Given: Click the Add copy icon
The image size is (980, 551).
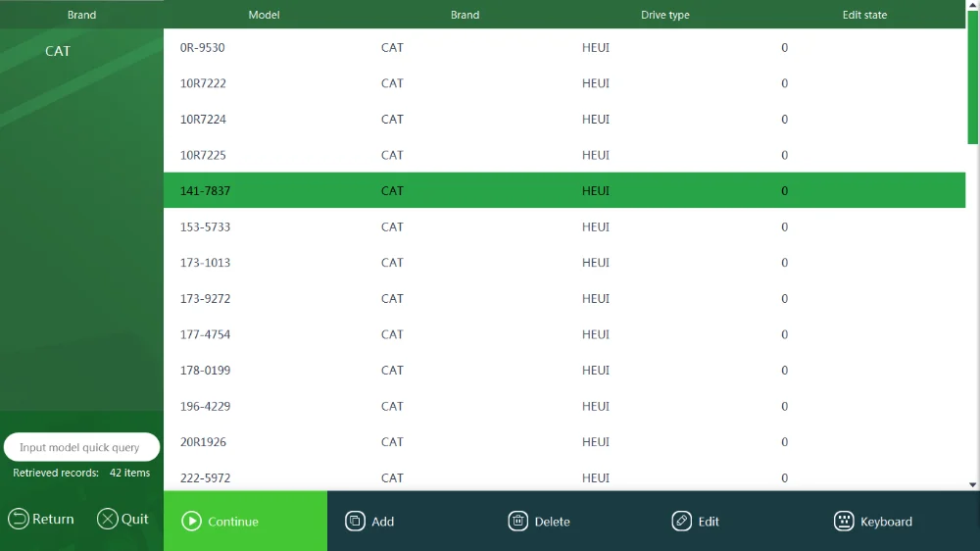Looking at the screenshot, I should coord(355,521).
